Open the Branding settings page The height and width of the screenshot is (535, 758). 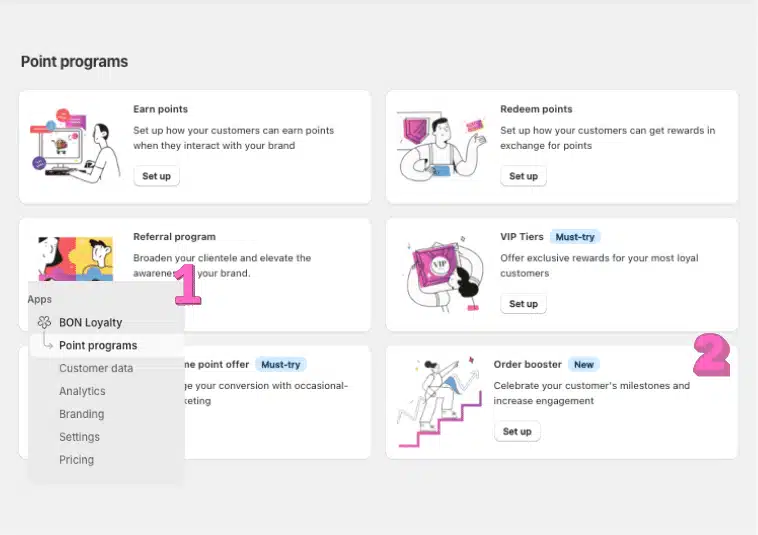click(x=82, y=414)
